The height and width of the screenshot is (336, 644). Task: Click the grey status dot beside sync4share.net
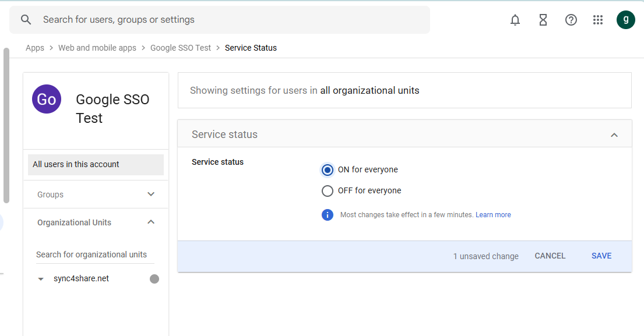click(x=154, y=279)
